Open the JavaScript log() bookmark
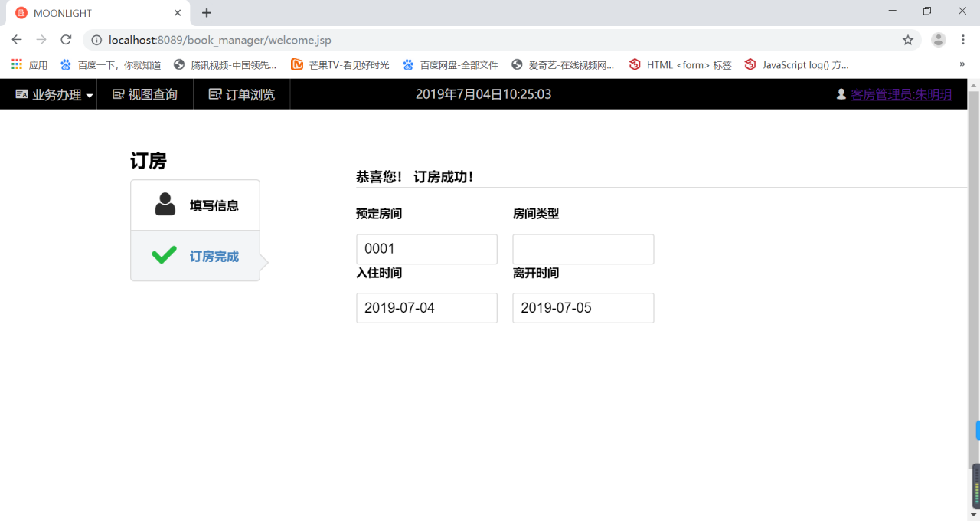The image size is (980, 521). [x=796, y=65]
